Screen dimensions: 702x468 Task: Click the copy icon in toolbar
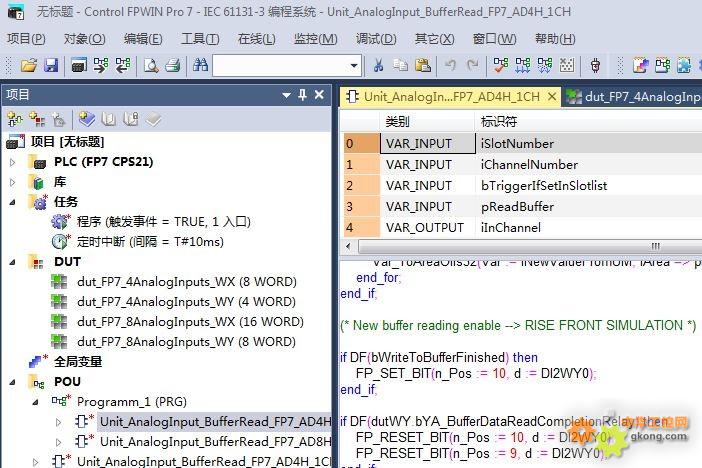click(x=400, y=66)
